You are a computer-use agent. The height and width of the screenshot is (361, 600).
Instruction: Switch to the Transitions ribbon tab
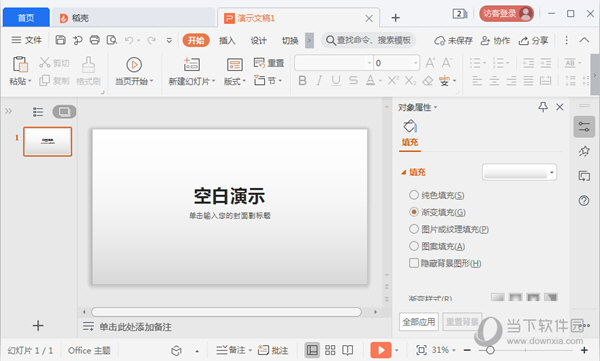click(x=290, y=40)
